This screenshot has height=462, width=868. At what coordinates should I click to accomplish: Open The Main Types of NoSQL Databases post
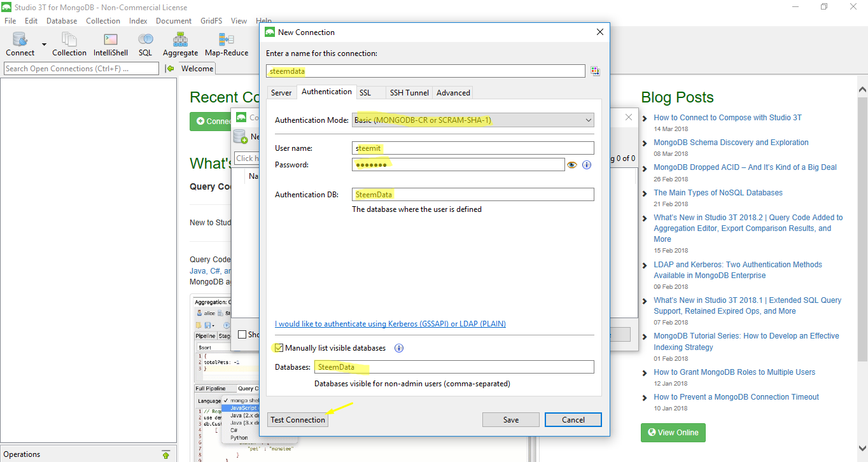[718, 193]
